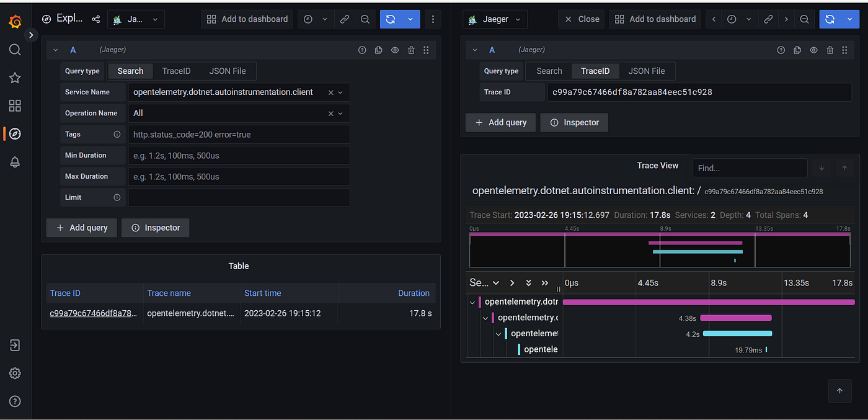Toggle visibility of right query A
Image resolution: width=868 pixels, height=420 pixels.
(x=813, y=50)
